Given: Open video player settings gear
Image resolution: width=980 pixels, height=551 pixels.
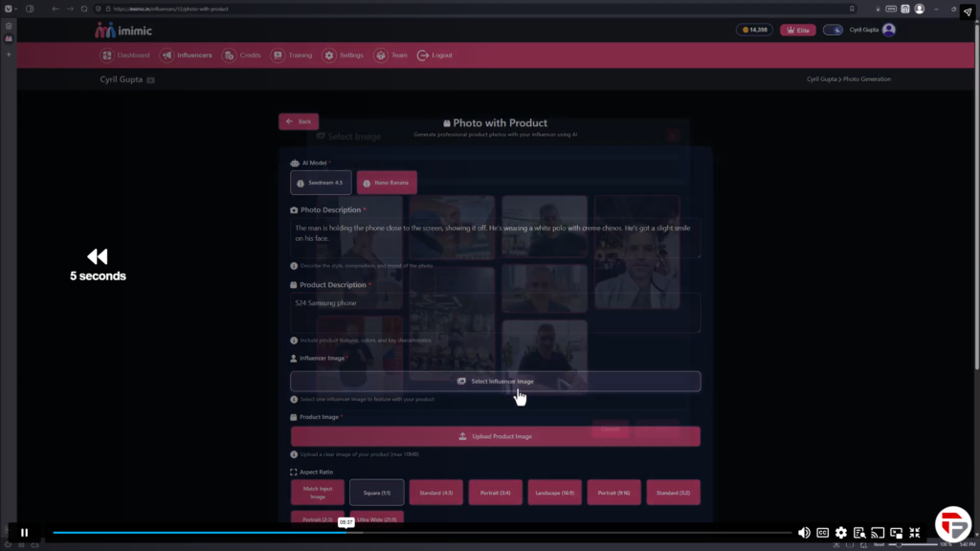Looking at the screenshot, I should 840,533.
